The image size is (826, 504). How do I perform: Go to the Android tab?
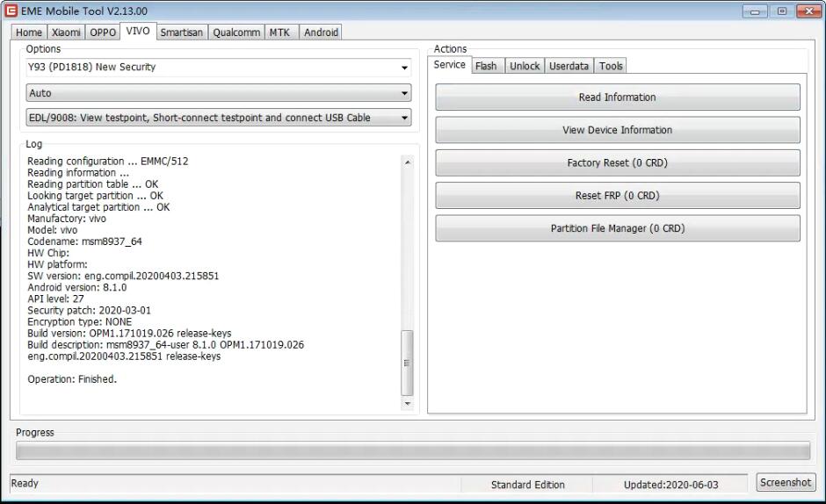tap(322, 32)
